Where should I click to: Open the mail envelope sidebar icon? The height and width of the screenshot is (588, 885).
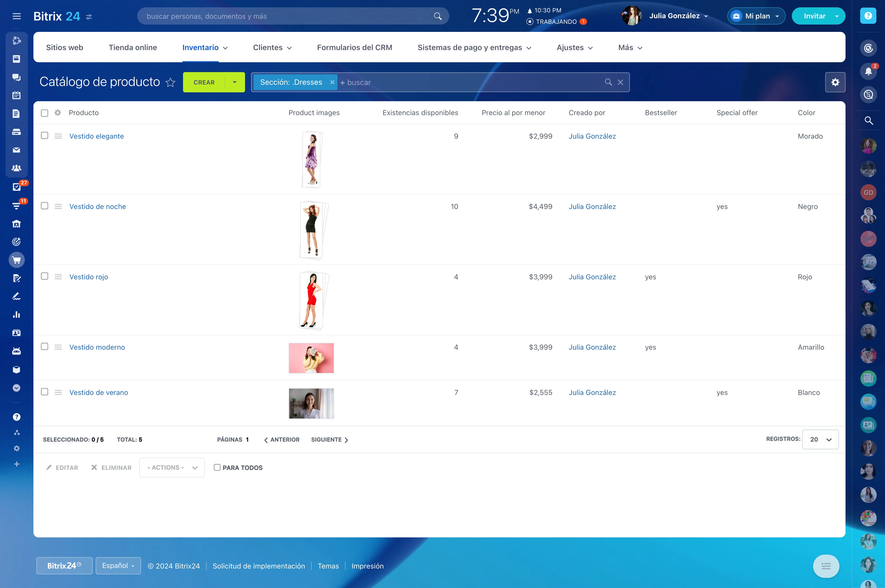16,150
